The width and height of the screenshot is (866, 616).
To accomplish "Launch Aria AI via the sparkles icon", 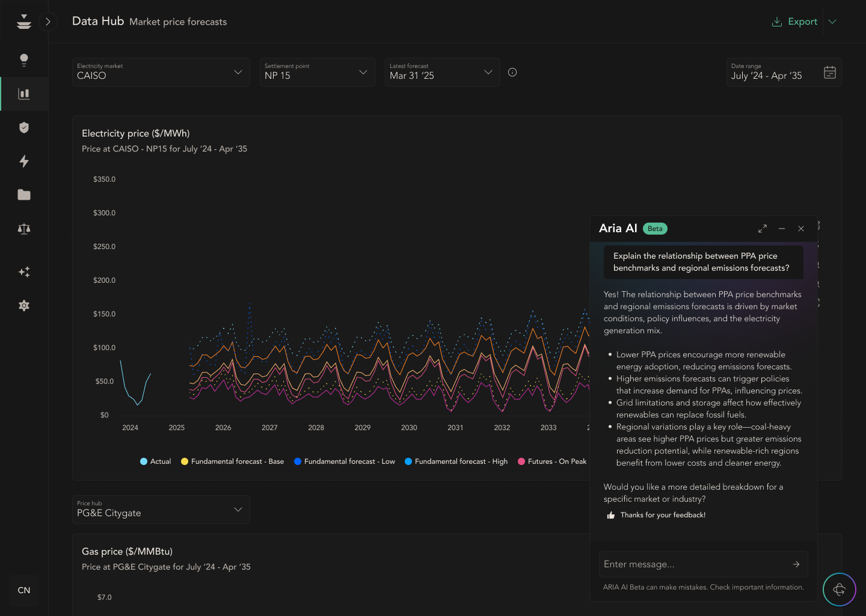I will (x=24, y=272).
